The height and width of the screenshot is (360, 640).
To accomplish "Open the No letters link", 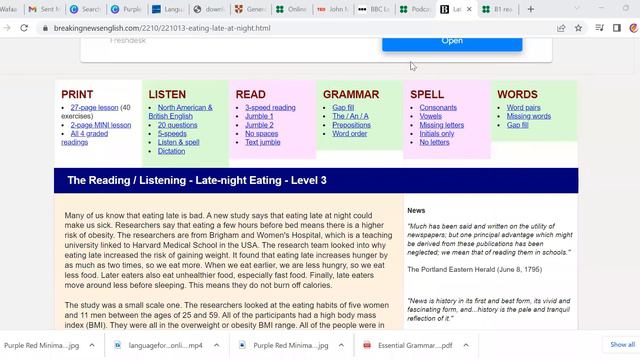I will tap(434, 142).
